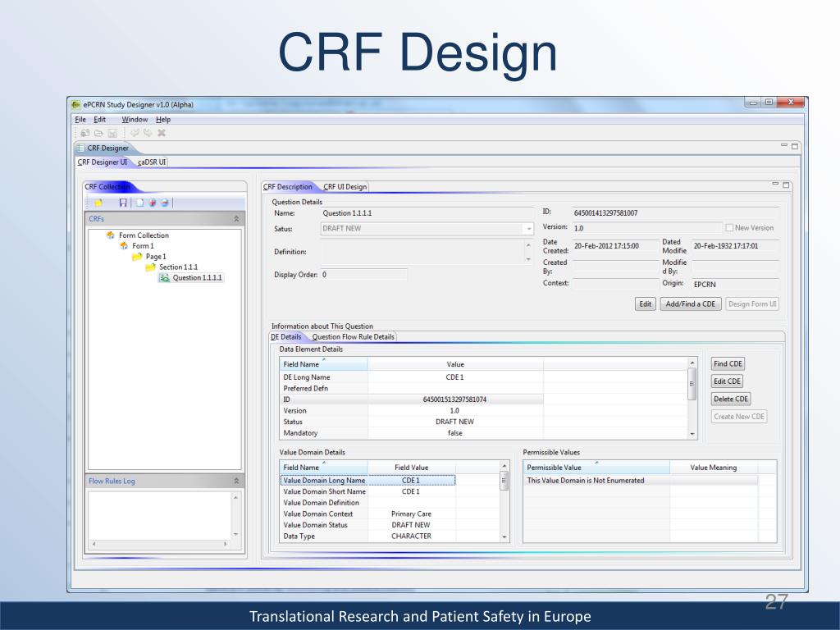Image resolution: width=840 pixels, height=630 pixels.
Task: Open the Help menu
Action: click(x=163, y=120)
